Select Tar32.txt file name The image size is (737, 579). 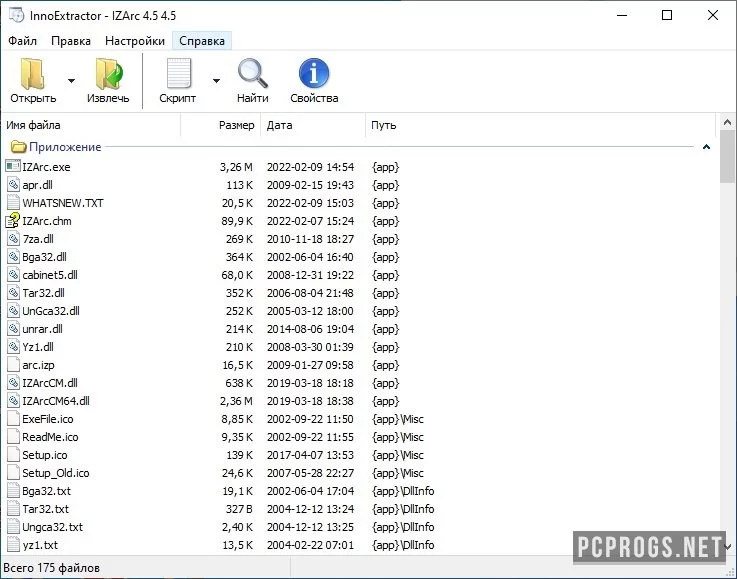(46, 509)
